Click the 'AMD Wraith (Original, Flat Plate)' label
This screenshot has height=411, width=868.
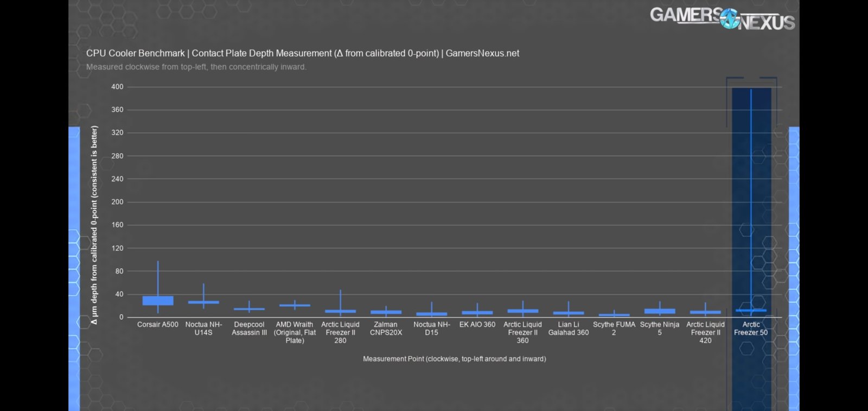295,332
